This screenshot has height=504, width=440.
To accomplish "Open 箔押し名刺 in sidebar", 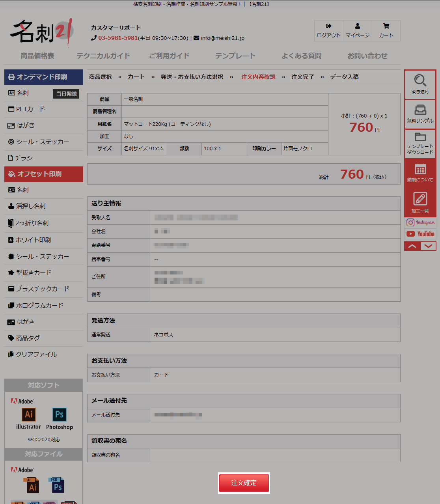I will pos(44,206).
